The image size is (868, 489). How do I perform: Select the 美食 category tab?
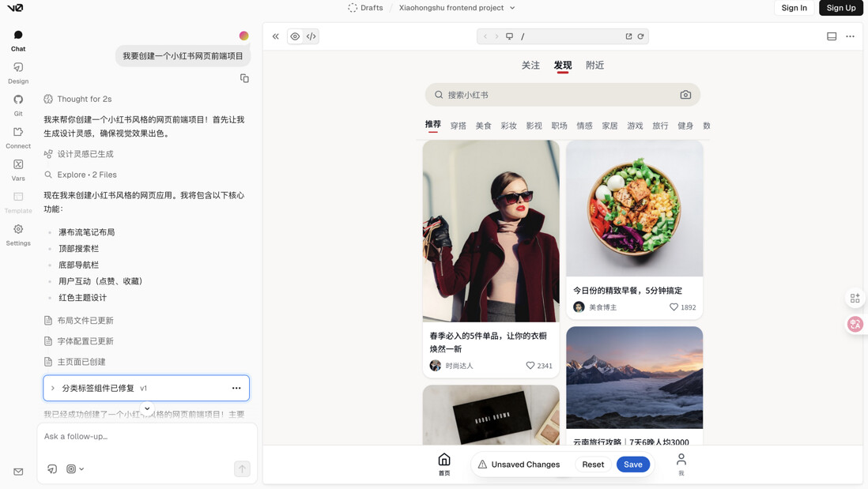click(483, 126)
